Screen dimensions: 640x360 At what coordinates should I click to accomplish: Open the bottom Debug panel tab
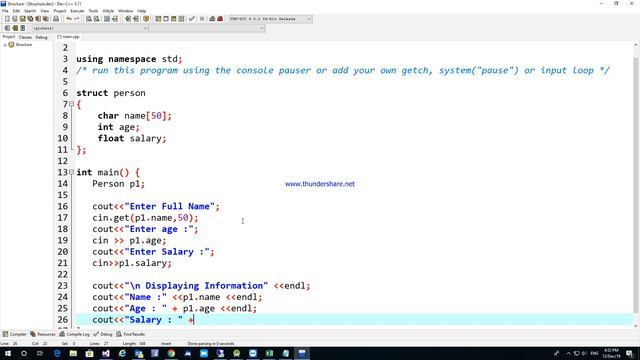[103, 334]
